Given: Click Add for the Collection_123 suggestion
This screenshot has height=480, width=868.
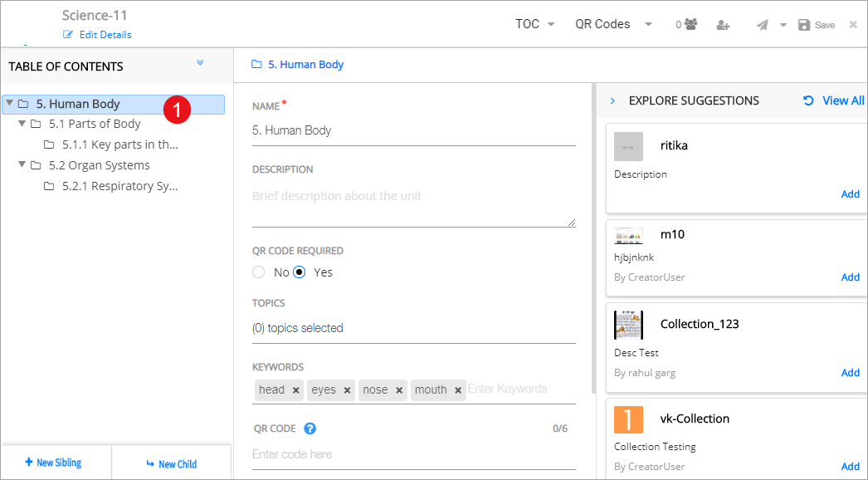Looking at the screenshot, I should (x=850, y=372).
